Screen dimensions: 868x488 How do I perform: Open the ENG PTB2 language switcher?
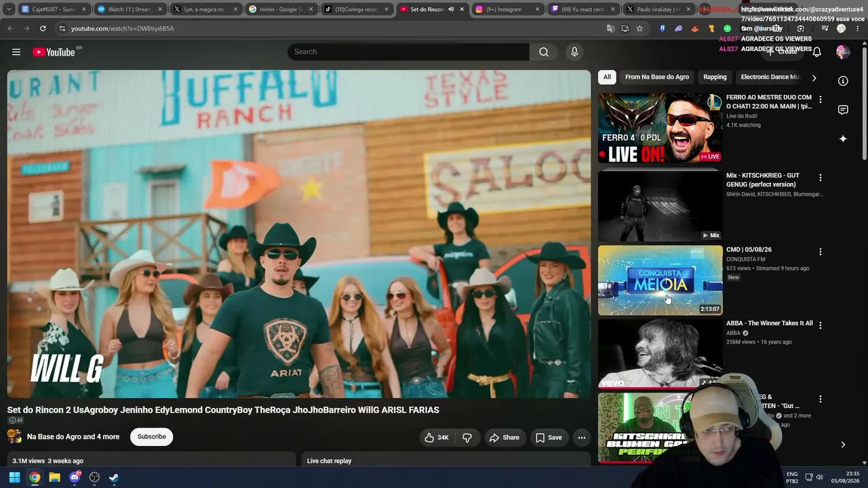click(x=792, y=477)
